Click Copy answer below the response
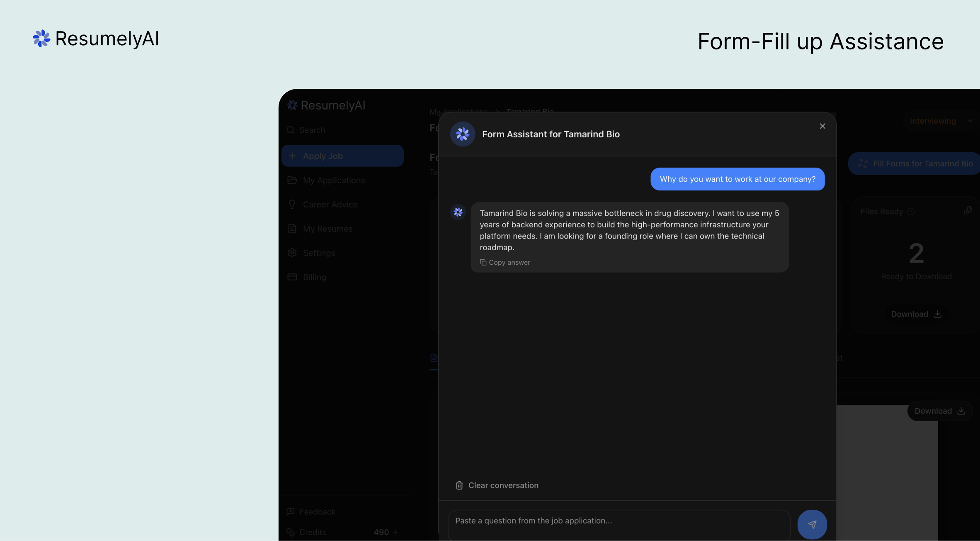Image resolution: width=980 pixels, height=541 pixels. coord(505,262)
